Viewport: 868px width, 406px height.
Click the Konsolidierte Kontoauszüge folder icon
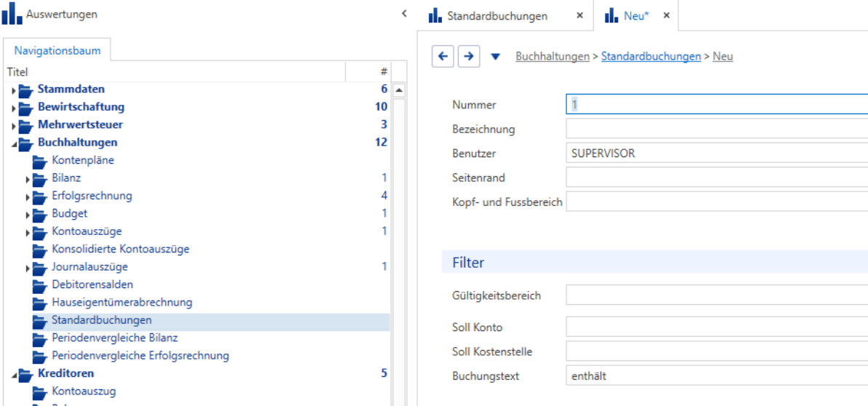point(40,250)
